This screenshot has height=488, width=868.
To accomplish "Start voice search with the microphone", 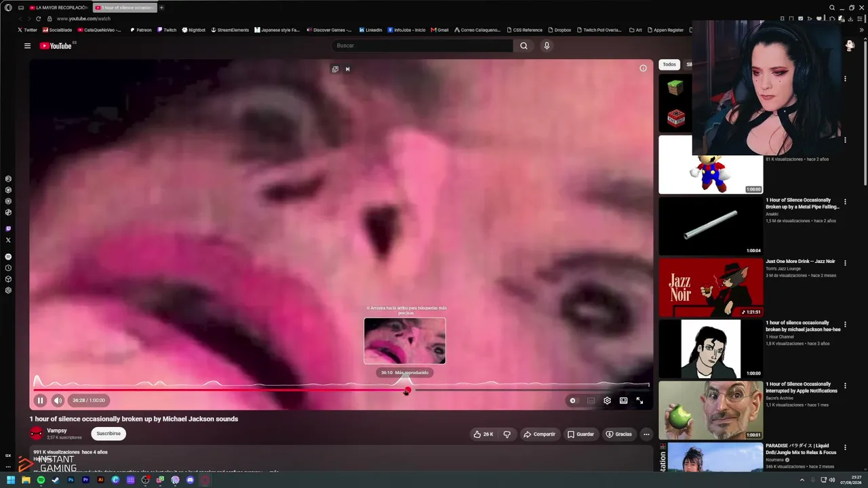I will (547, 45).
